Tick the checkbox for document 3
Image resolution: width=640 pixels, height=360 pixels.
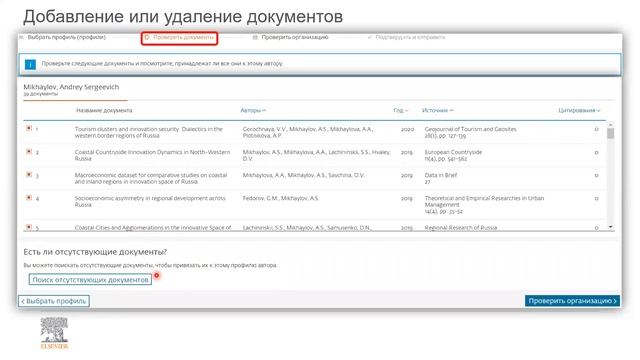click(x=29, y=175)
